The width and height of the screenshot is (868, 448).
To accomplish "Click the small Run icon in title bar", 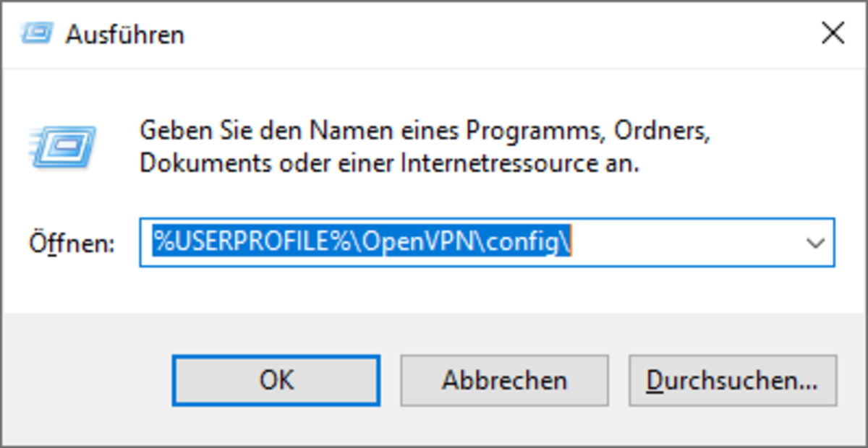I will coord(35,33).
